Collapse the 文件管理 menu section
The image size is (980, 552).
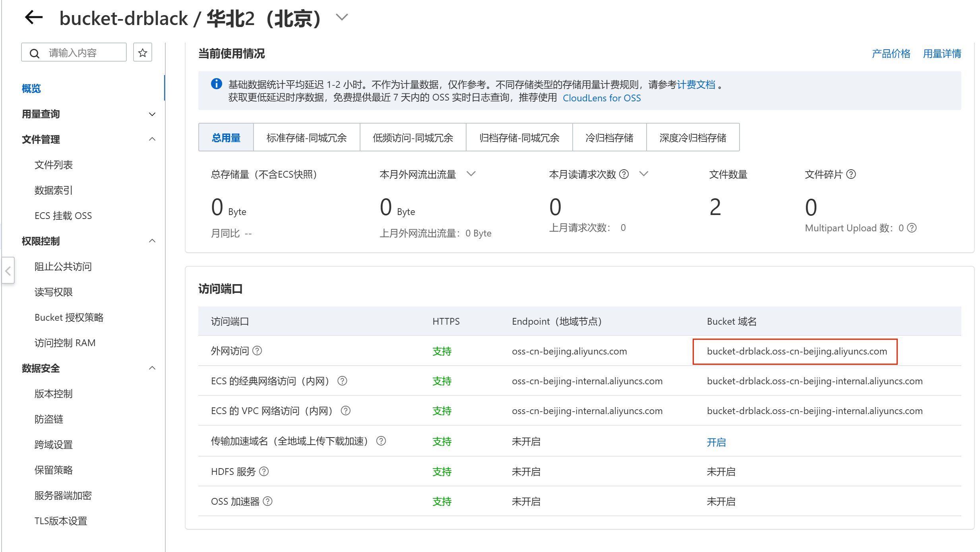pyautogui.click(x=88, y=139)
